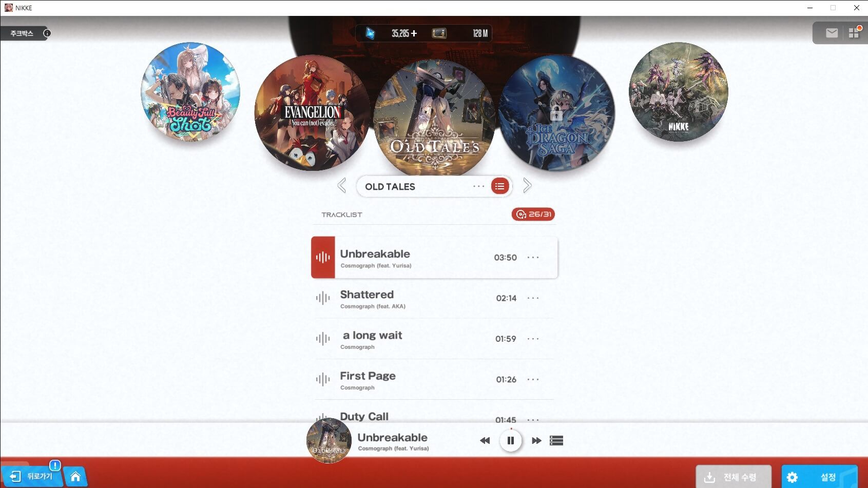
Task: Click the 03:50 duration of Unbreakable
Action: pos(506,258)
